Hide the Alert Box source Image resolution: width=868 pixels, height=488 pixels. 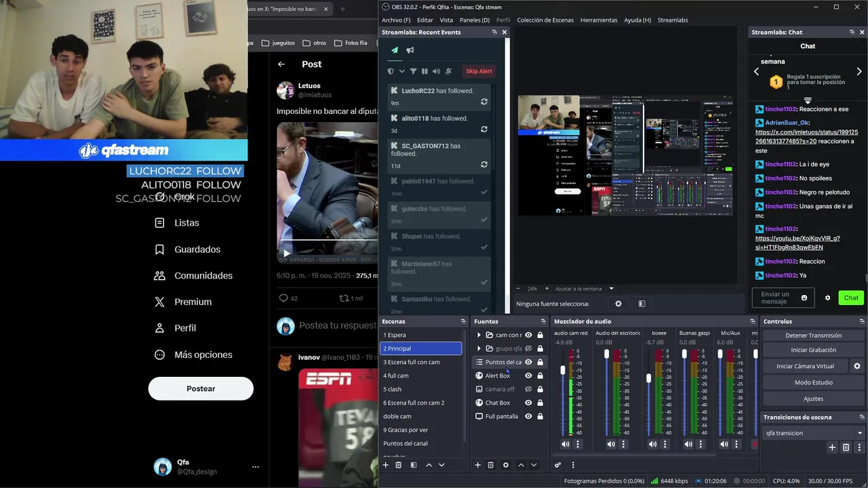pos(528,375)
